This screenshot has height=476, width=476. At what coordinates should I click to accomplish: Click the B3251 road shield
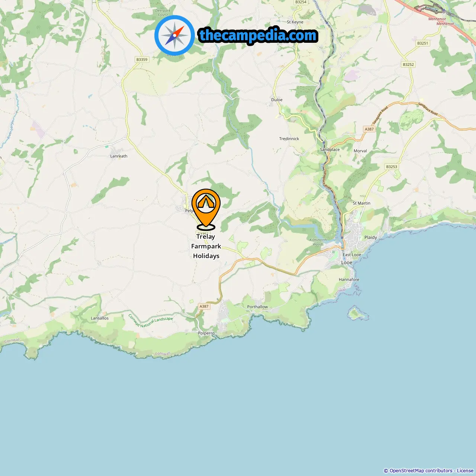pos(422,43)
